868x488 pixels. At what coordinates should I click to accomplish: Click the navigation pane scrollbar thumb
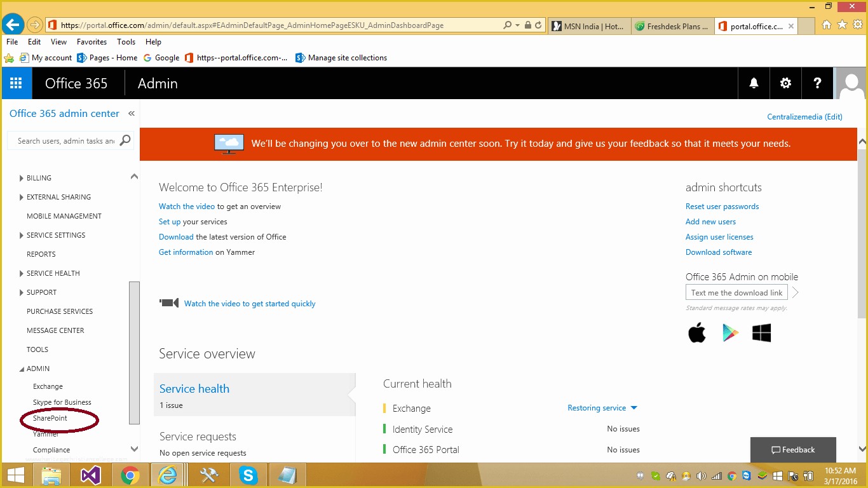[134, 353]
